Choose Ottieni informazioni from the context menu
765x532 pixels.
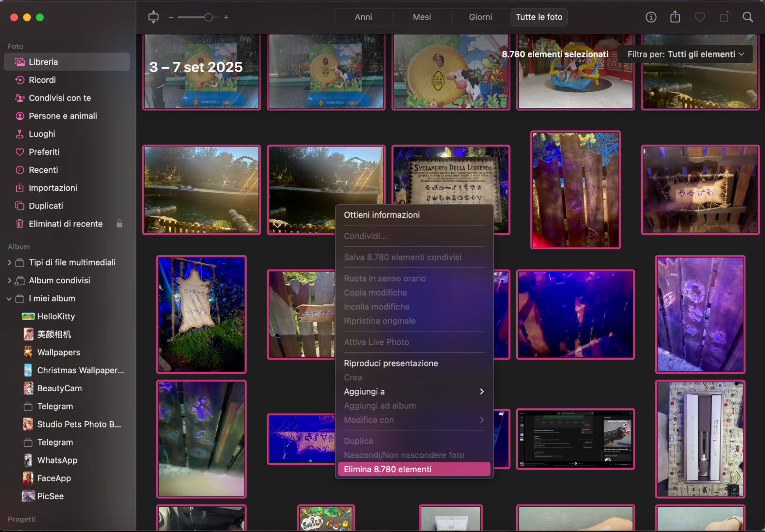pyautogui.click(x=382, y=215)
